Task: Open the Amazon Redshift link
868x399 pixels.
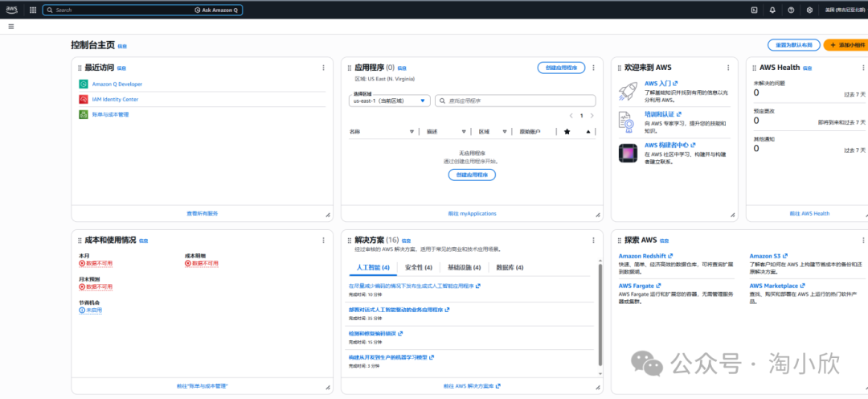Action: (x=641, y=256)
